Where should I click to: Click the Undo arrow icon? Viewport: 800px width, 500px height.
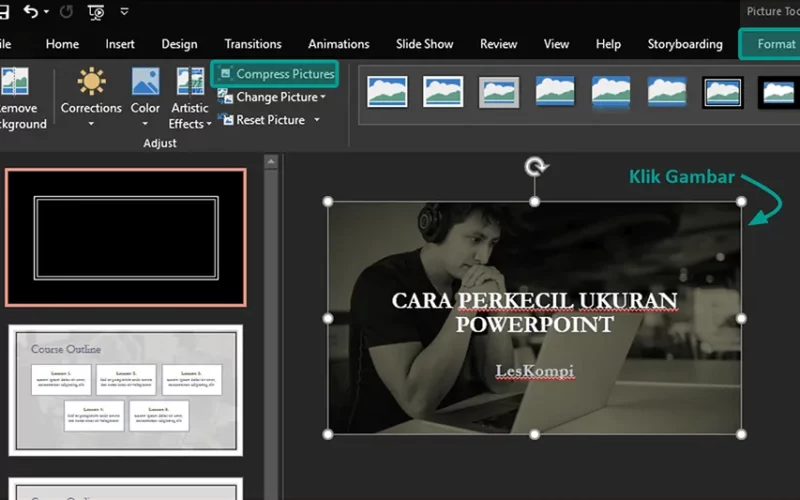click(31, 11)
